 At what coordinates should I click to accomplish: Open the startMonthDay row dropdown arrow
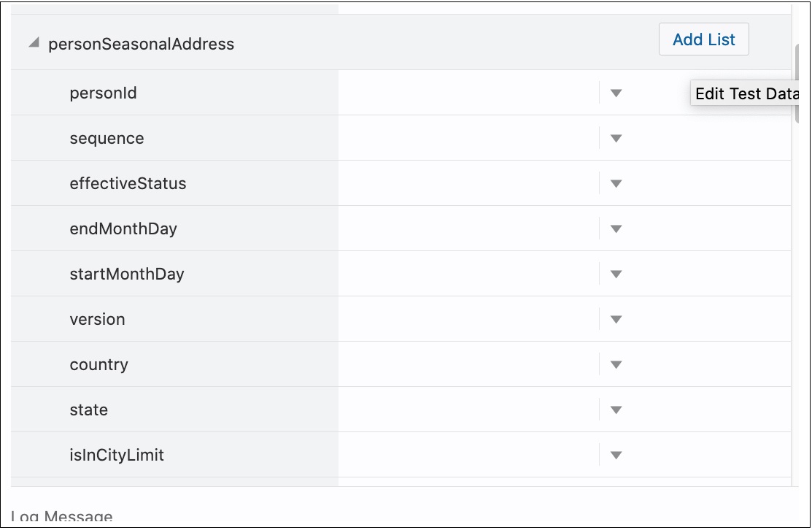pyautogui.click(x=616, y=274)
